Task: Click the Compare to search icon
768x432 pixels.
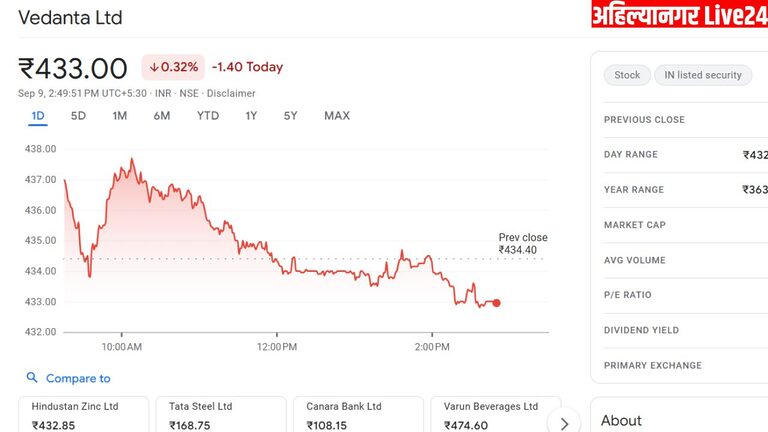Action: (32, 378)
